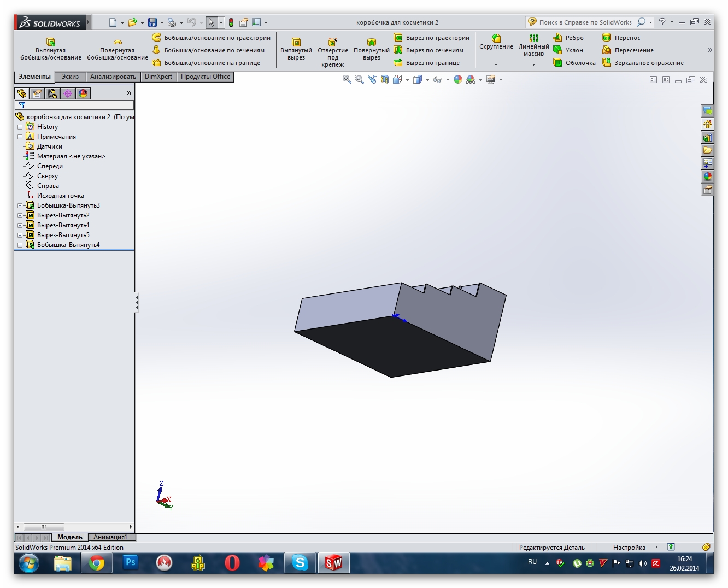Select the Элементы tab
The image size is (728, 588).
pos(34,77)
